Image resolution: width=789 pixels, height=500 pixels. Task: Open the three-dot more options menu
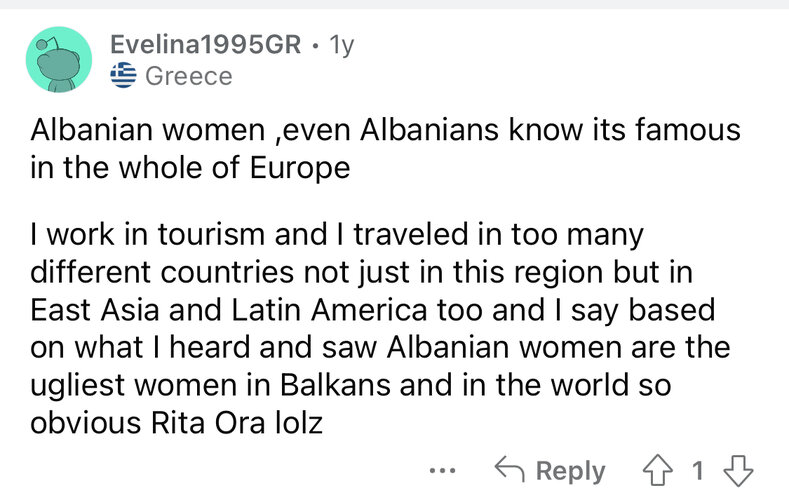pos(442,471)
